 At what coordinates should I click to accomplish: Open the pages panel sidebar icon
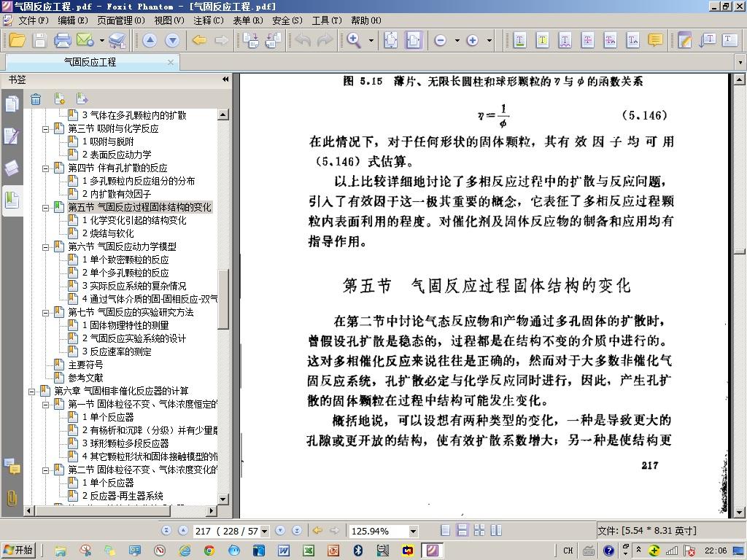click(12, 104)
